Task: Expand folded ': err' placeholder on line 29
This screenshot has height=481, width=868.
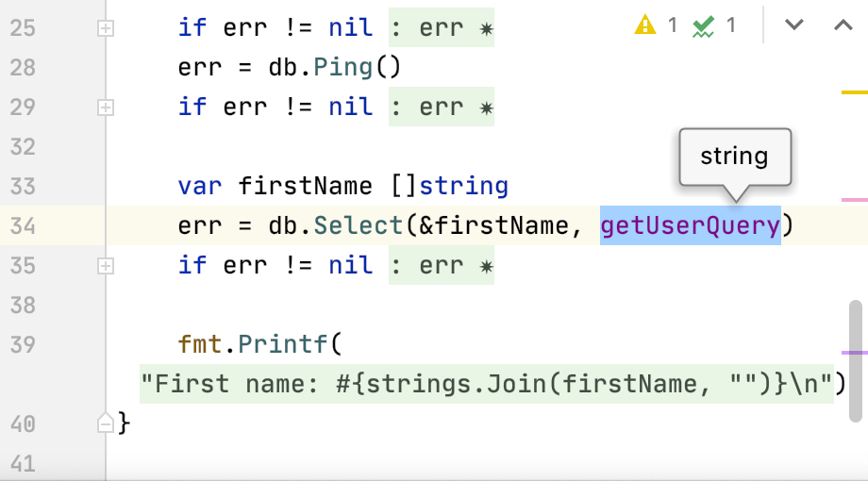Action: (x=442, y=107)
